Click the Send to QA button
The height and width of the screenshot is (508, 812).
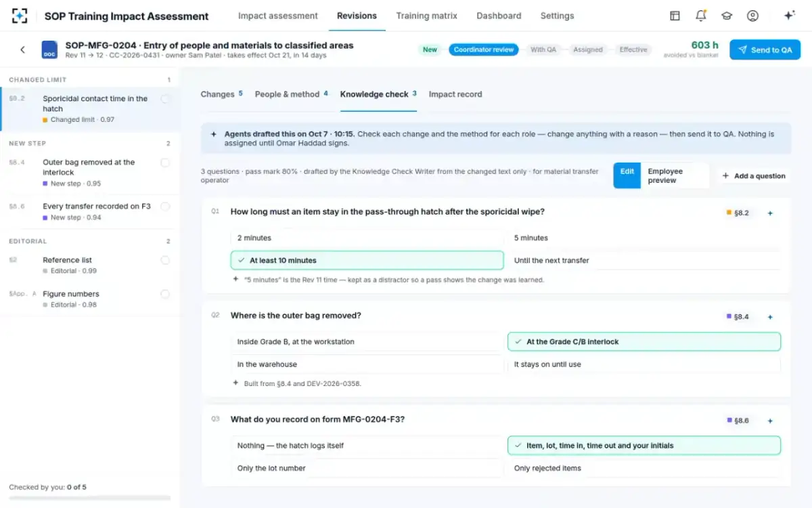click(x=765, y=49)
